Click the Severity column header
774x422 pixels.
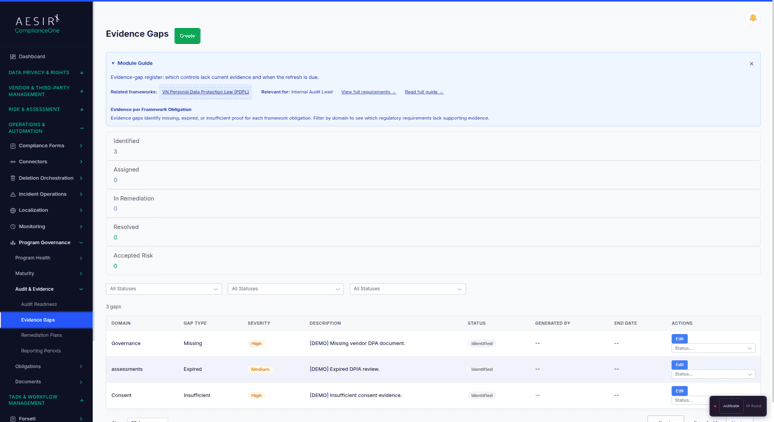259,323
